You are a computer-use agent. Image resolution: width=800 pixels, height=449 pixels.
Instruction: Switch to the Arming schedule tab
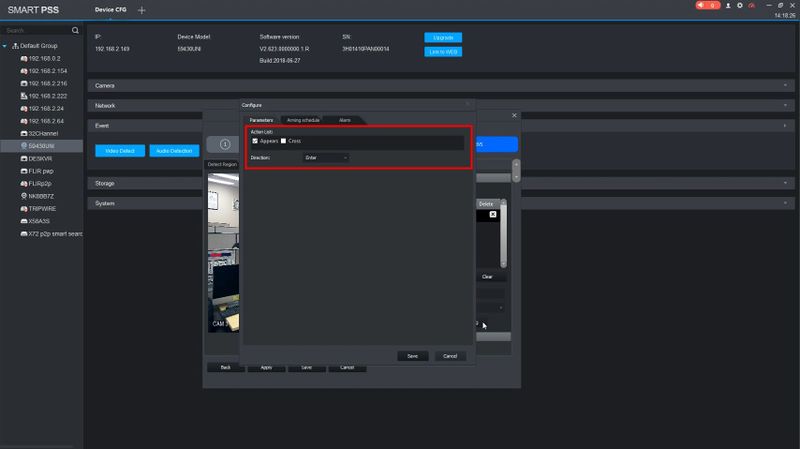[x=303, y=120]
